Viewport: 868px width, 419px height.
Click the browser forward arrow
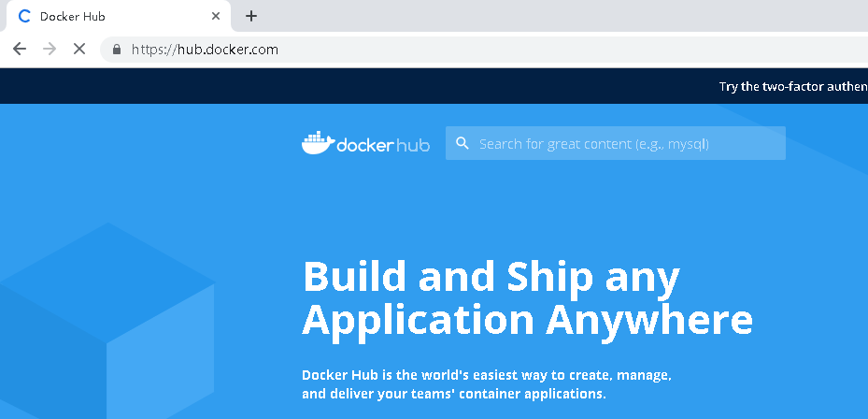point(50,49)
